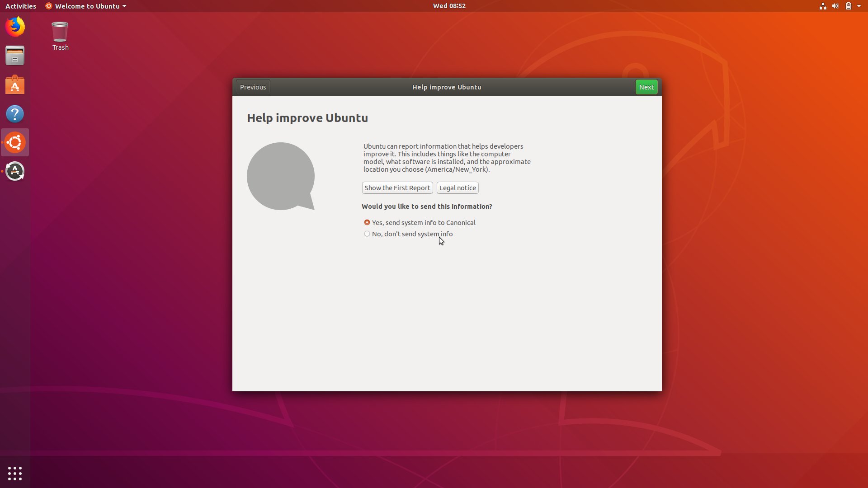
Task: Click the network status icon
Action: (x=823, y=6)
